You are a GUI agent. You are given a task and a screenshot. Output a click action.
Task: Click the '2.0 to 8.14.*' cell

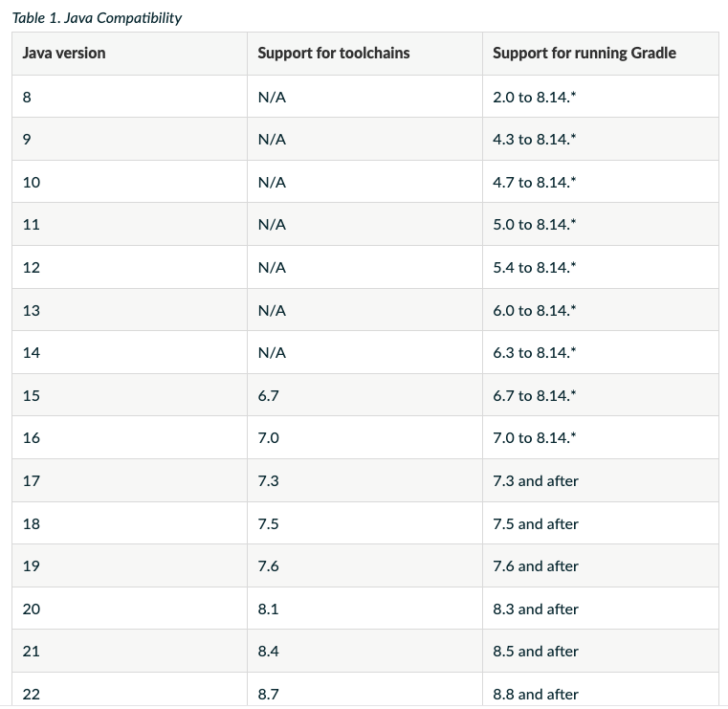535,97
